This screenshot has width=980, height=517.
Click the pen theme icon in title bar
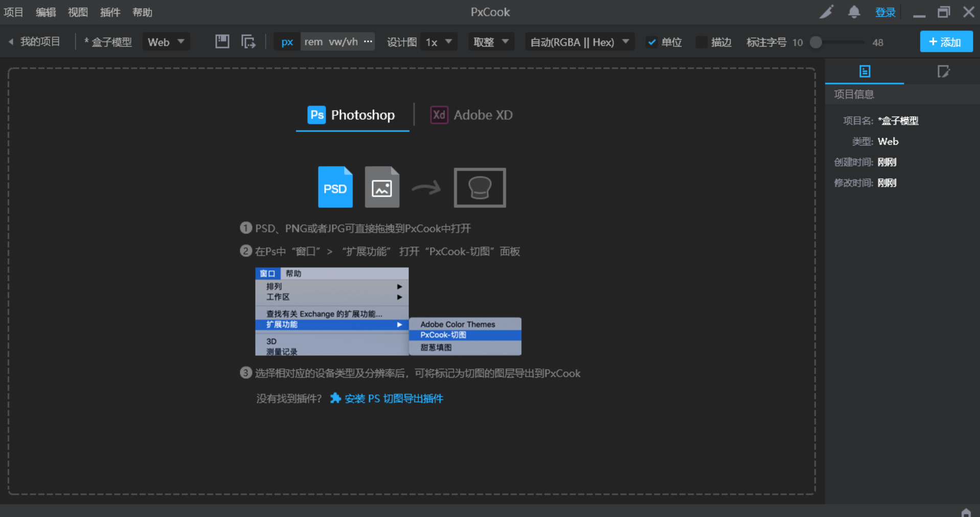pyautogui.click(x=826, y=12)
